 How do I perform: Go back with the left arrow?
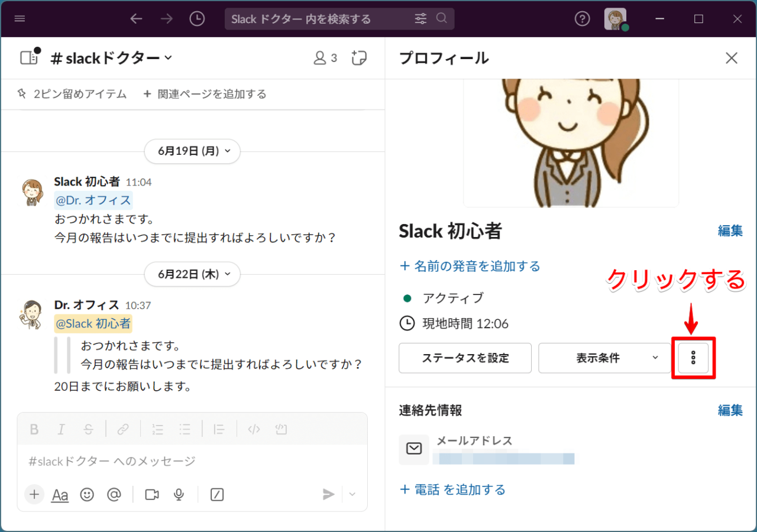137,19
